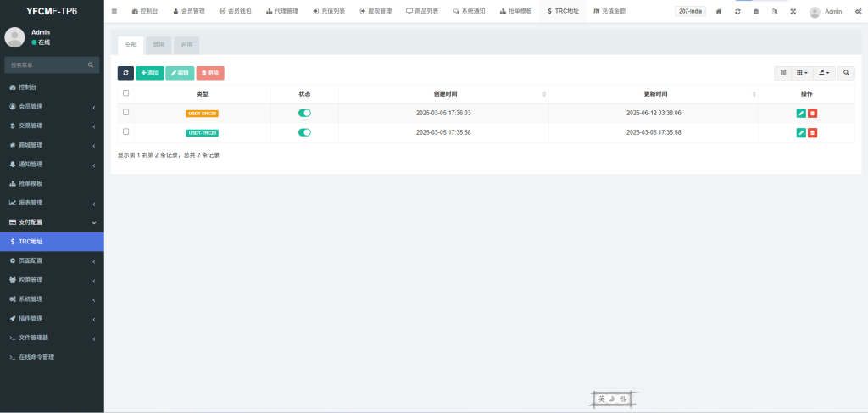Edit the USDT-ERC20 row with pencil icon
The height and width of the screenshot is (413, 868).
coord(801,113)
